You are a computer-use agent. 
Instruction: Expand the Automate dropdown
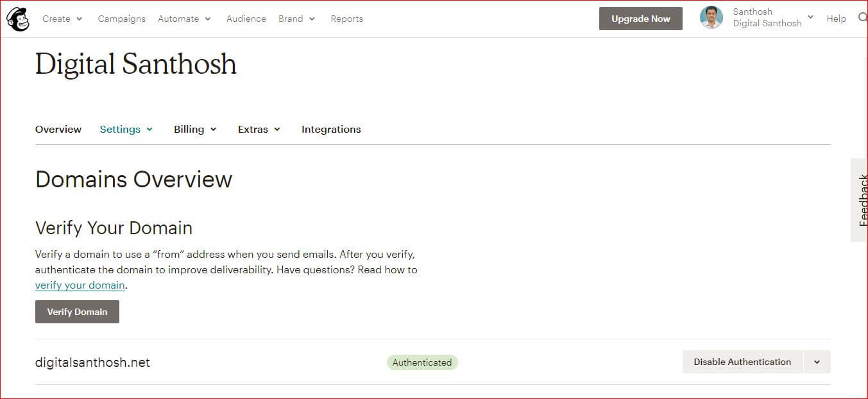point(185,19)
